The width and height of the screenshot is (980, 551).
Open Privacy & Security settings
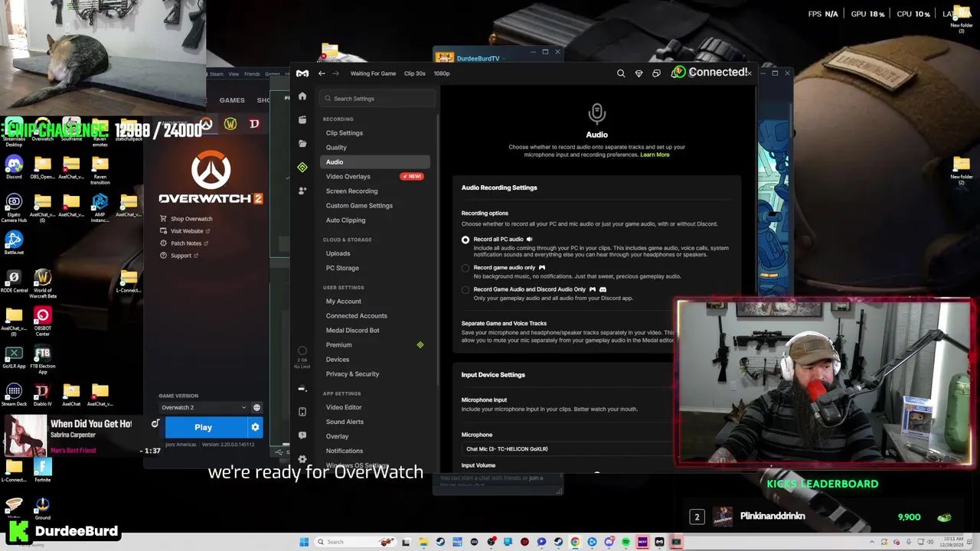(x=352, y=374)
